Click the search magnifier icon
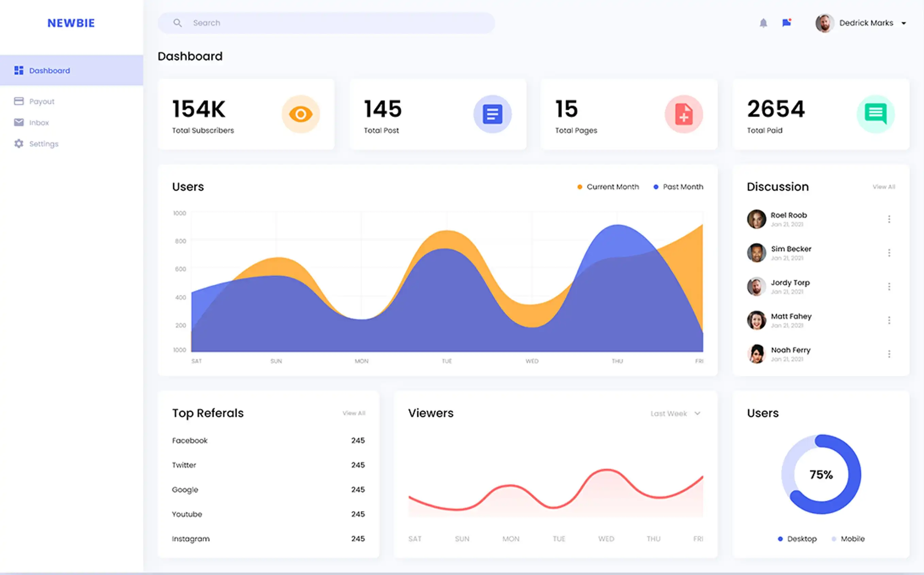Image resolution: width=924 pixels, height=575 pixels. point(177,23)
